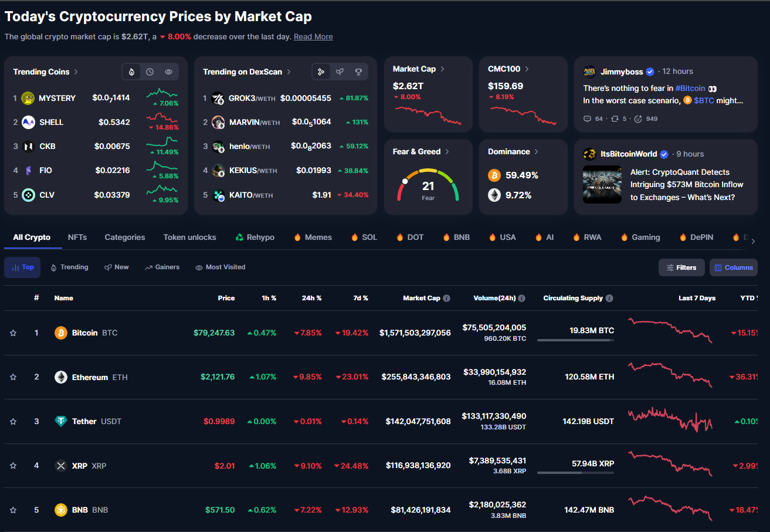Open the Token unlocks tab

point(190,238)
